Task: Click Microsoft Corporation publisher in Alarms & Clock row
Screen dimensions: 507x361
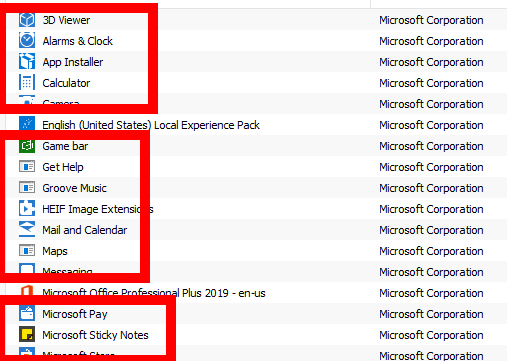Action: pyautogui.click(x=431, y=41)
